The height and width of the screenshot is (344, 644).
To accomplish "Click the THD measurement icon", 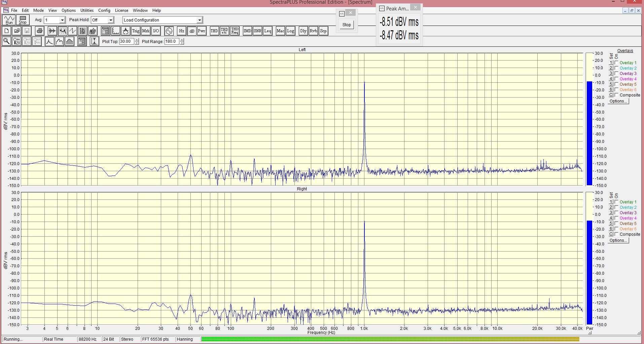I will tap(214, 31).
